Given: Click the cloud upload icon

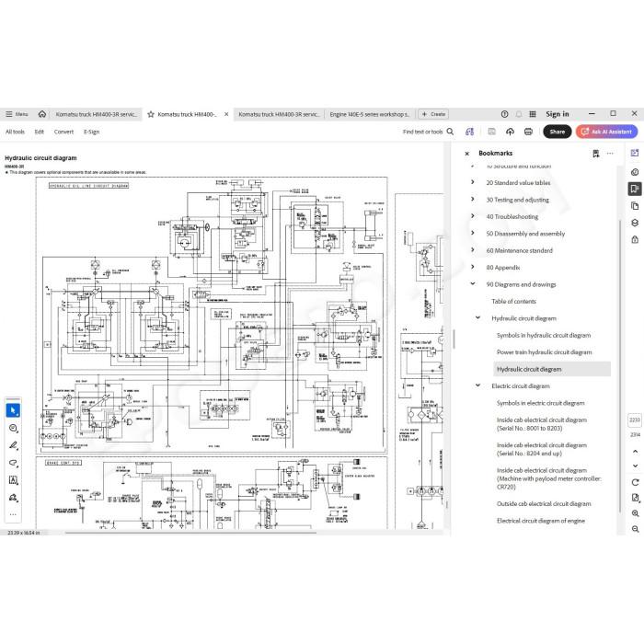Looking at the screenshot, I should point(510,132).
